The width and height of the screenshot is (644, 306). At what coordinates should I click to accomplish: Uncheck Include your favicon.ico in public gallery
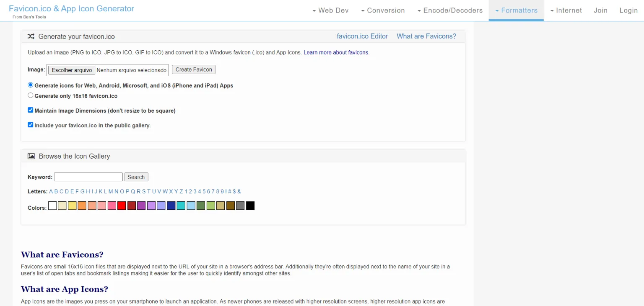pos(30,125)
